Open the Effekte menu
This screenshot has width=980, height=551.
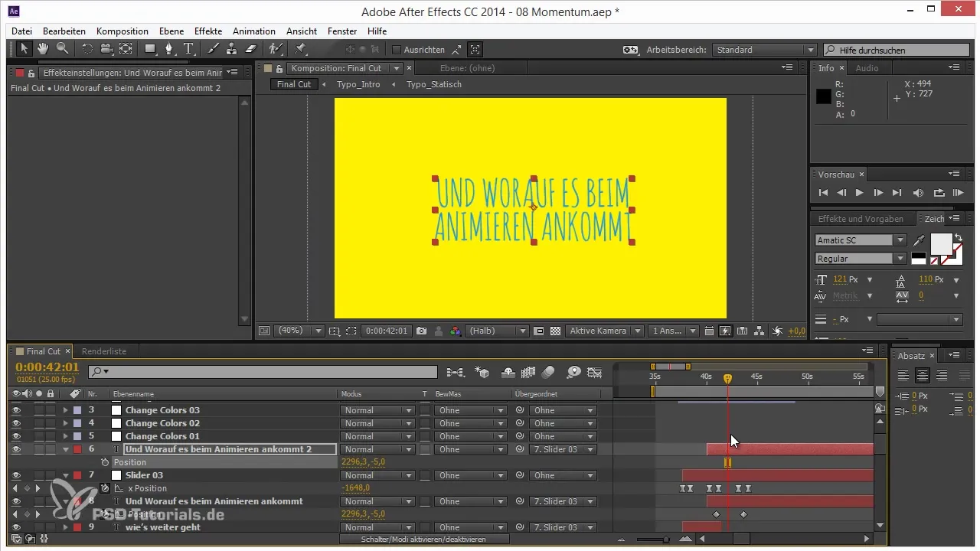[x=208, y=31]
